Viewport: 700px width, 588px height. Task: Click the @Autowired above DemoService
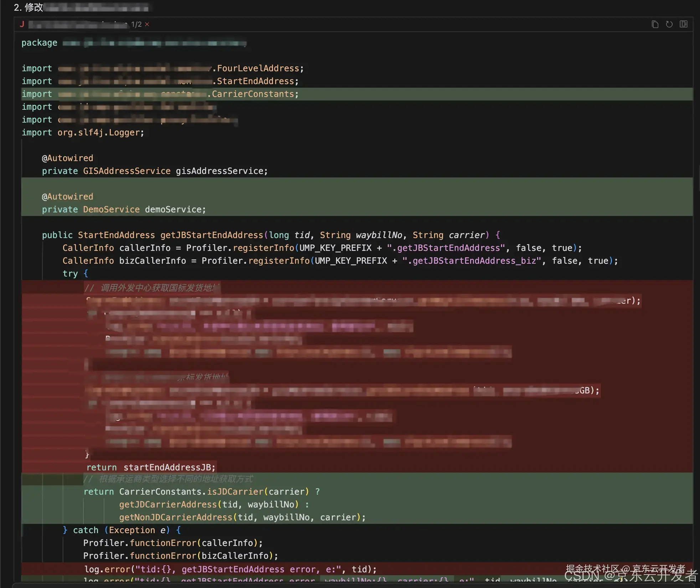(67, 197)
